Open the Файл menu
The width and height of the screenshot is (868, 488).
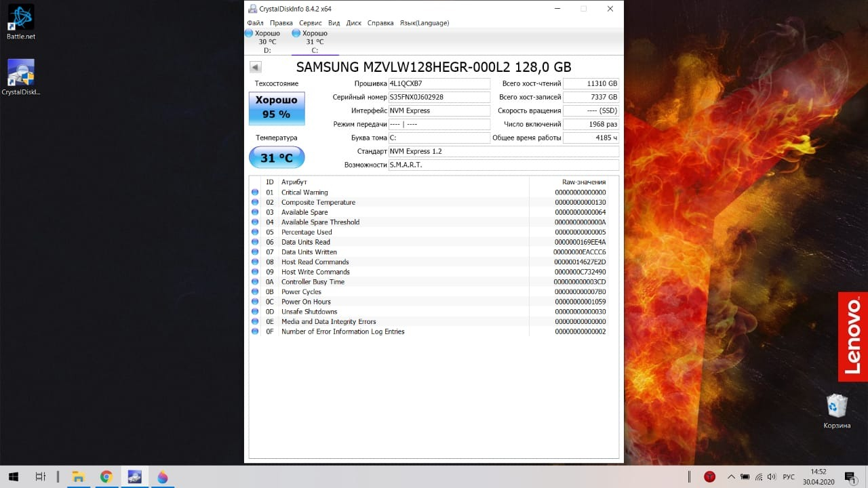pos(255,23)
